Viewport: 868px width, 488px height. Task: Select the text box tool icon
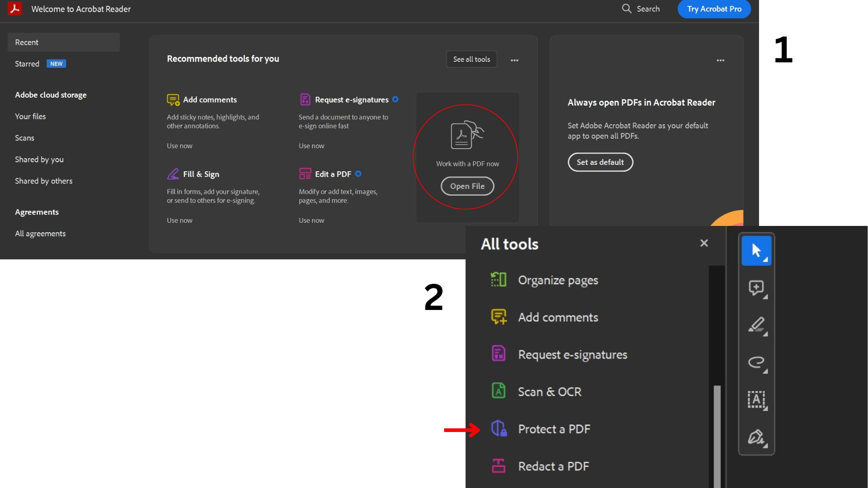(x=756, y=399)
